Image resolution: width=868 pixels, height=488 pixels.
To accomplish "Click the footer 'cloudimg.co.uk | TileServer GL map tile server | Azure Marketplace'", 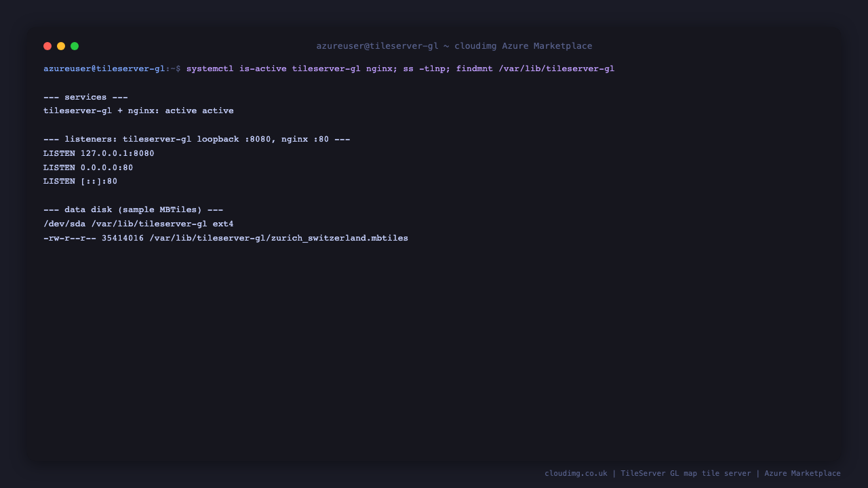I will pyautogui.click(x=692, y=473).
